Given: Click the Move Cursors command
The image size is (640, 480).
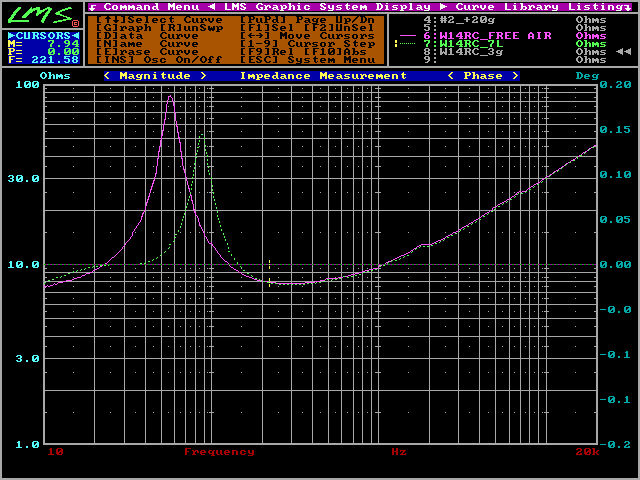Looking at the screenshot, I should point(307,36).
